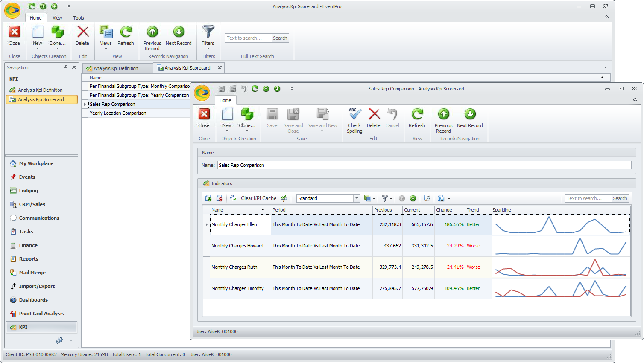Close the Analysis Kpi Scorecard document tab
The height and width of the screenshot is (363, 644).
[x=220, y=67]
